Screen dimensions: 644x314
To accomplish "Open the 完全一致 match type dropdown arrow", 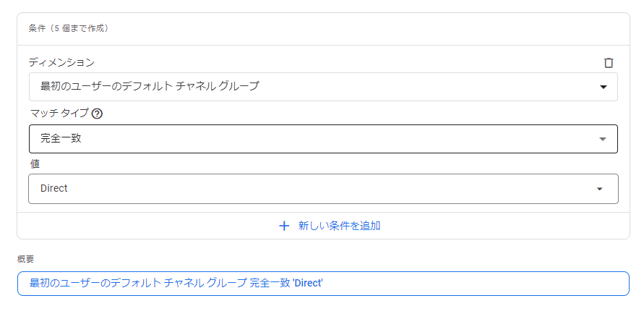I will point(603,139).
